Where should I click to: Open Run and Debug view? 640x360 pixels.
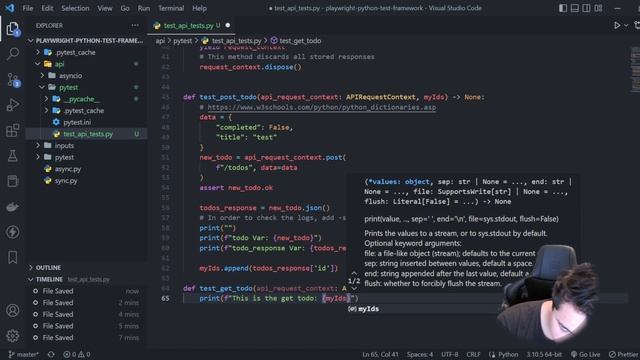point(13,105)
